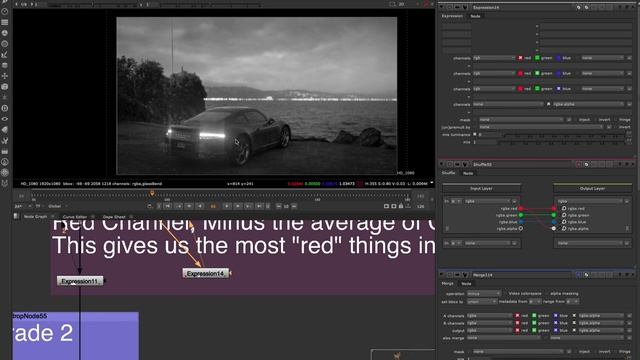Toggle green checkbox in Merge B channels row

(534, 323)
